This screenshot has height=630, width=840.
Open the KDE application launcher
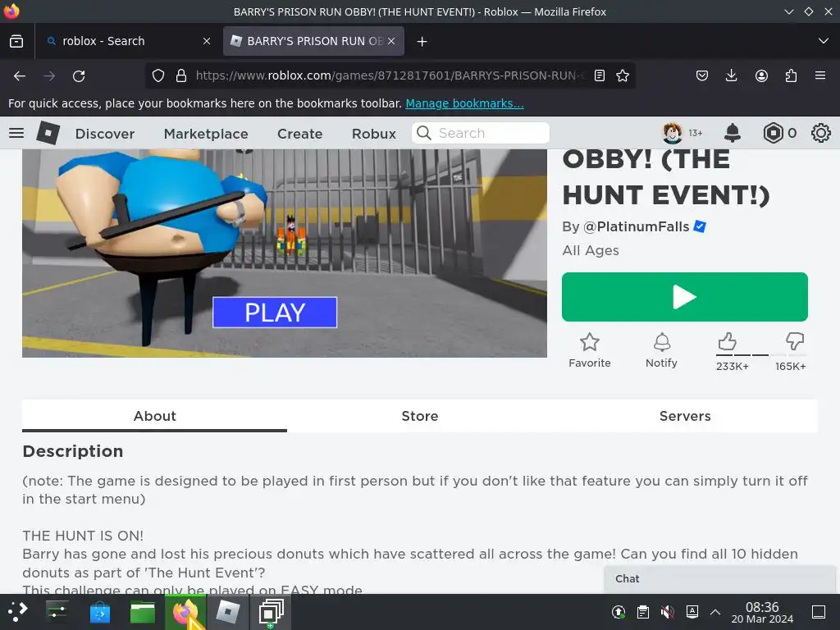click(x=17, y=611)
